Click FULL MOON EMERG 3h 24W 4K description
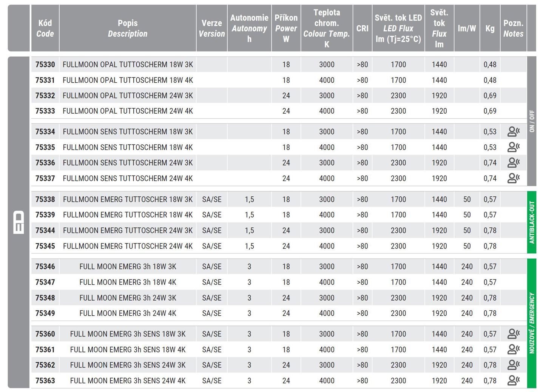The image size is (540, 392). (x=128, y=313)
